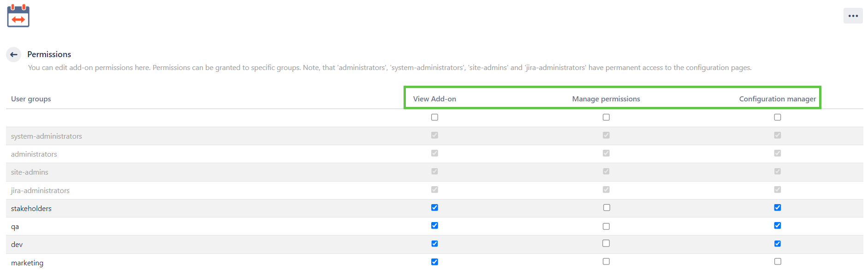Toggle select-all checkbox under Configuration manager

click(x=778, y=117)
